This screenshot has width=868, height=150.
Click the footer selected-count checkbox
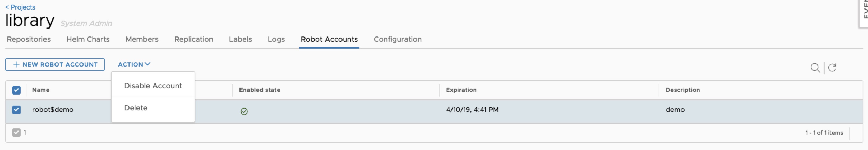[x=16, y=133]
